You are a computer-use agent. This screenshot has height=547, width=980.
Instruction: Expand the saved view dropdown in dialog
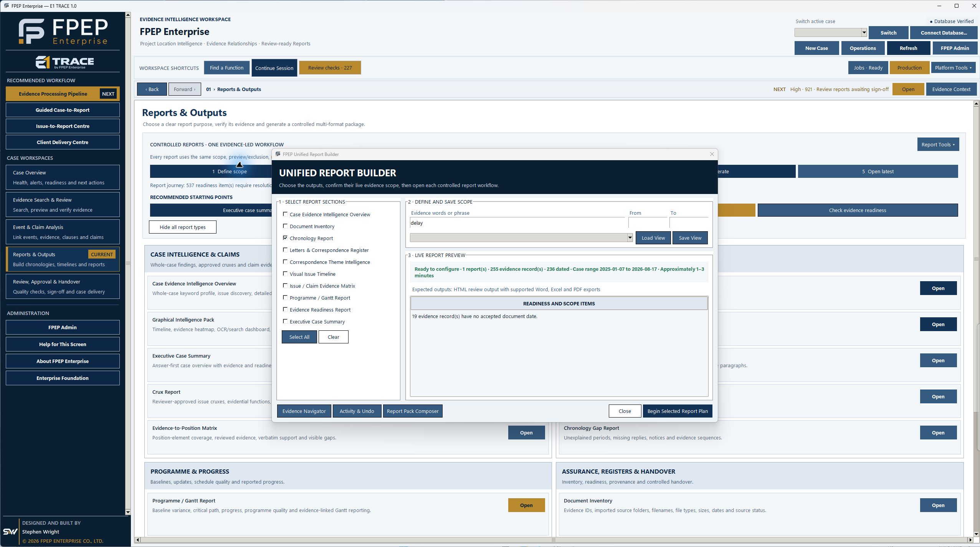pos(630,238)
